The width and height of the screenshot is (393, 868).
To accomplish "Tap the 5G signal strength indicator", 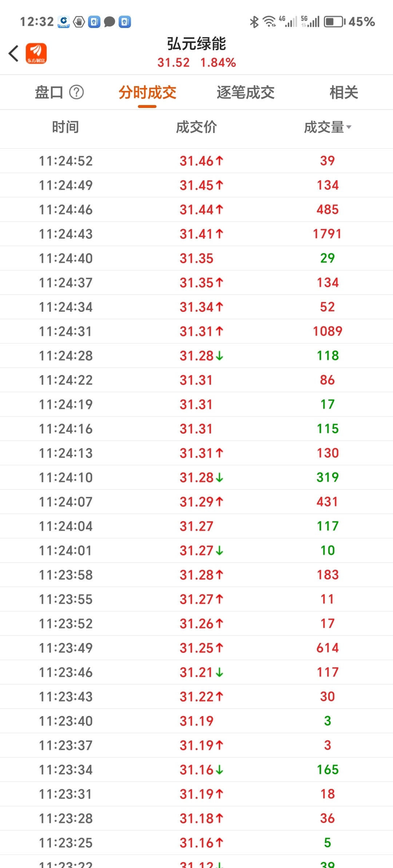I will point(310,22).
